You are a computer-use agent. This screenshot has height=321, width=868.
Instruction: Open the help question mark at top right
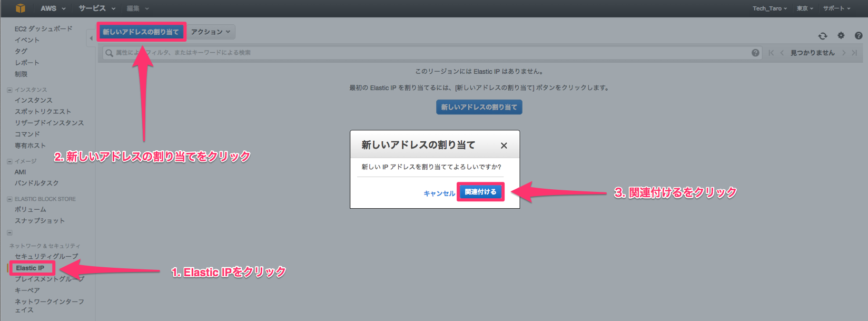[859, 35]
